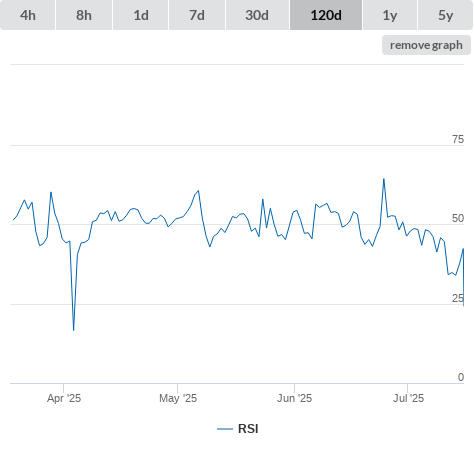Click the remove graph button

pos(426,45)
